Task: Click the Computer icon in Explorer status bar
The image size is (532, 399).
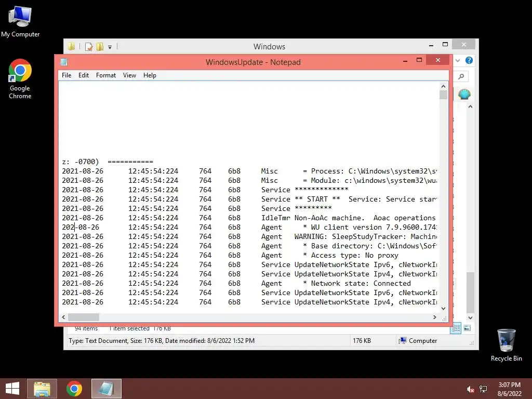Action: point(403,341)
